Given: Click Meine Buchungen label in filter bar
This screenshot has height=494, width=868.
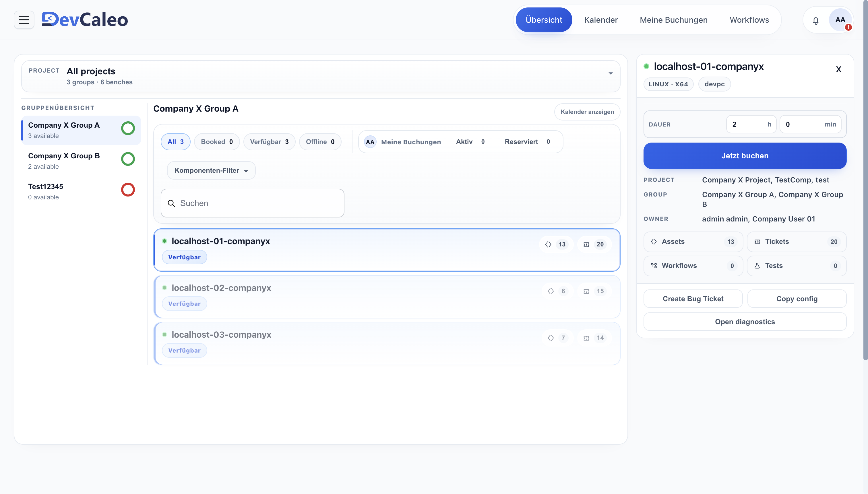Looking at the screenshot, I should pos(411,142).
